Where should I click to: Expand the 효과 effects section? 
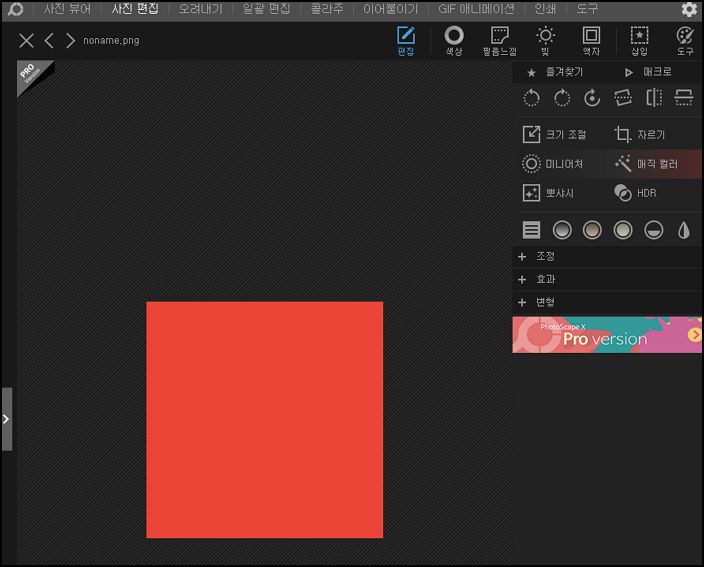coord(607,279)
